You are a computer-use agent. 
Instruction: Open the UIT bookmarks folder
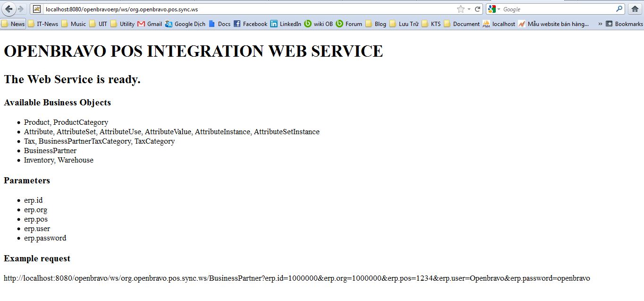point(98,24)
